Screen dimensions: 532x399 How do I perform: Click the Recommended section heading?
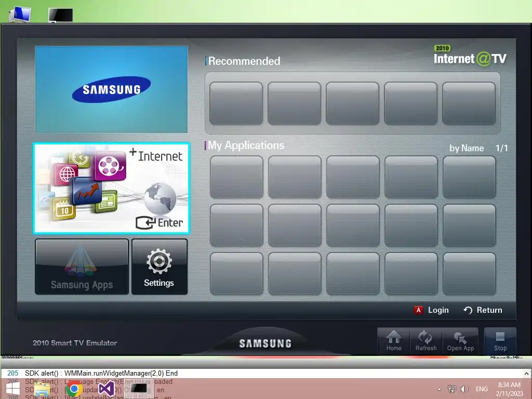244,61
